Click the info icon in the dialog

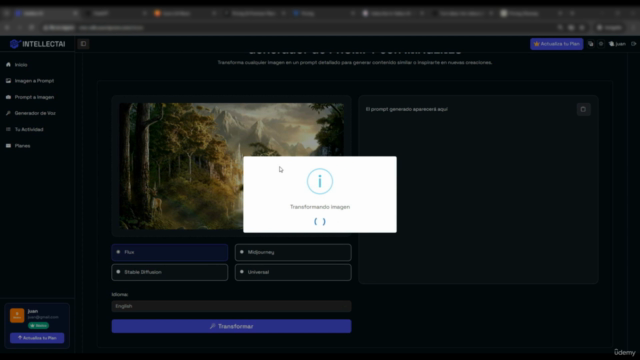[x=320, y=181]
